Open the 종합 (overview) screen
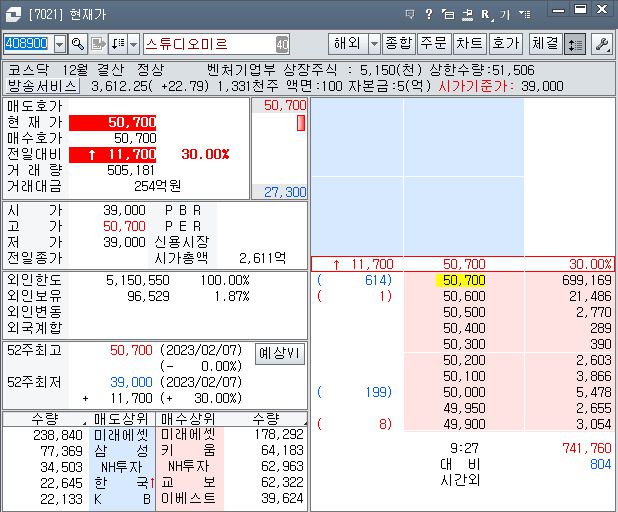Viewport: 618px width, 512px height. (x=399, y=44)
